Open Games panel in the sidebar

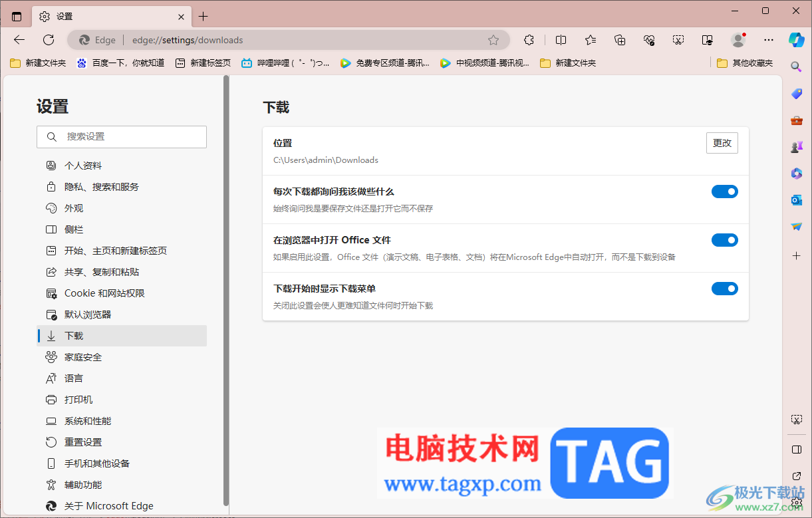pyautogui.click(x=796, y=147)
